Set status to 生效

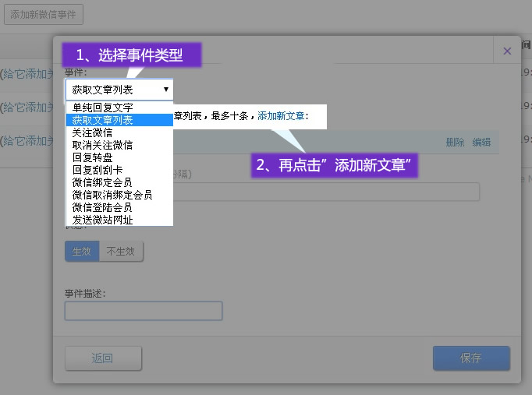coord(82,252)
